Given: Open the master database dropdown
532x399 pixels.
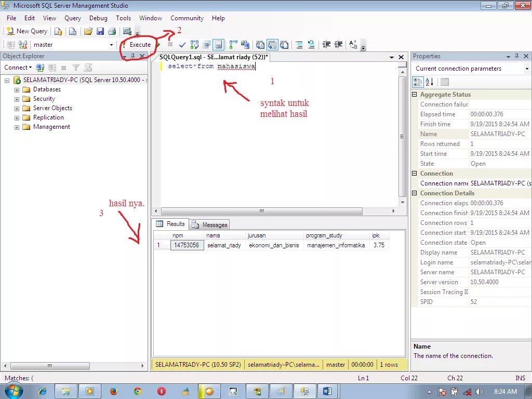Looking at the screenshot, I should tap(111, 45).
